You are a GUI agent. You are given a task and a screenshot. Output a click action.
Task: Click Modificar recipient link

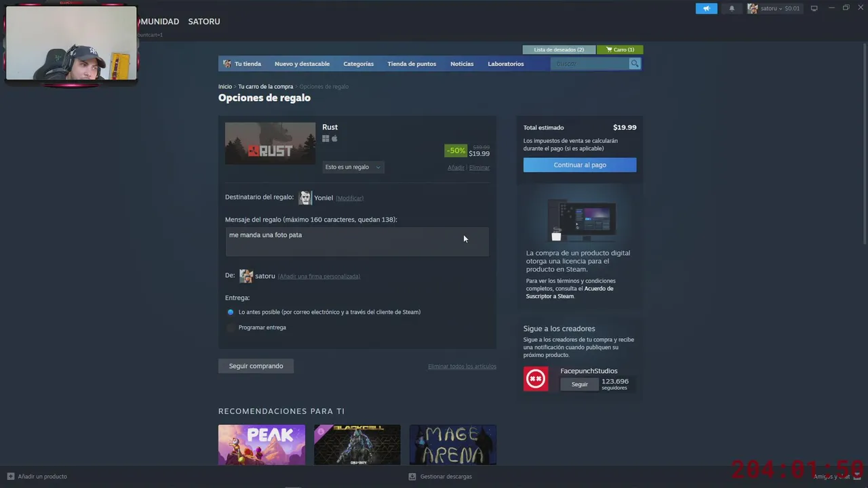click(x=350, y=198)
